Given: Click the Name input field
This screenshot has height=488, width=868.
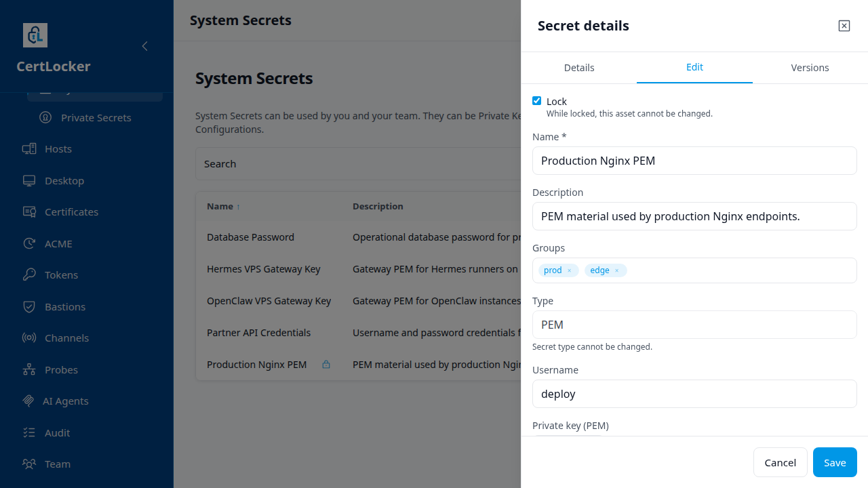Looking at the screenshot, I should (694, 161).
